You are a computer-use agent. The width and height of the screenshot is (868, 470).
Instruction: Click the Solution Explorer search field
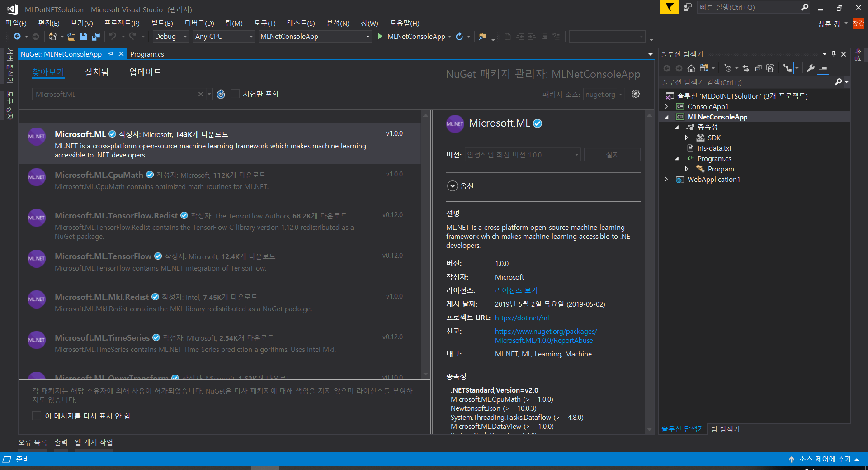click(x=746, y=82)
